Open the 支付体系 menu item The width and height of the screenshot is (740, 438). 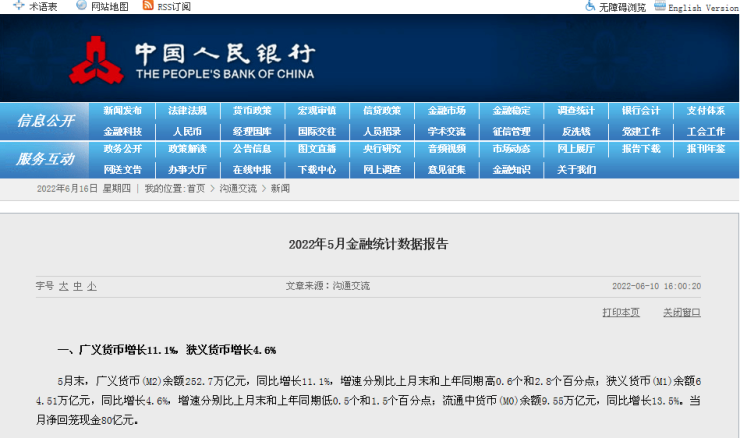pos(706,110)
